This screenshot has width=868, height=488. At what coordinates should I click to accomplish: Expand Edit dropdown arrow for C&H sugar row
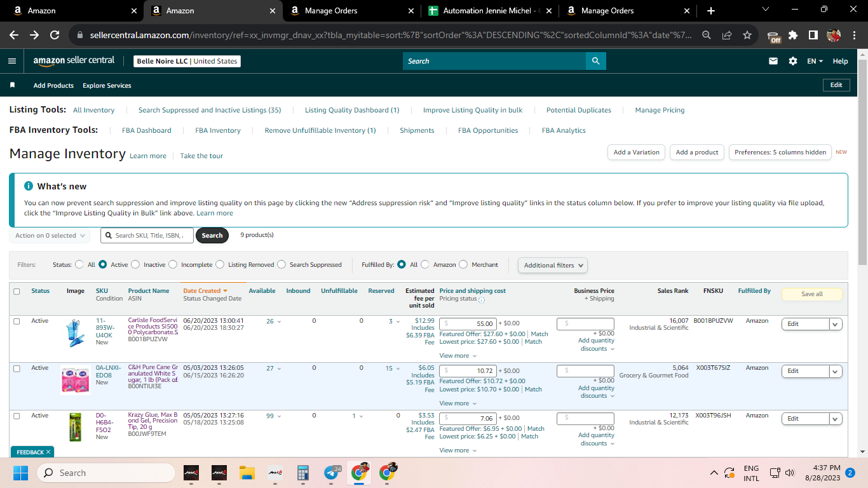[836, 371]
